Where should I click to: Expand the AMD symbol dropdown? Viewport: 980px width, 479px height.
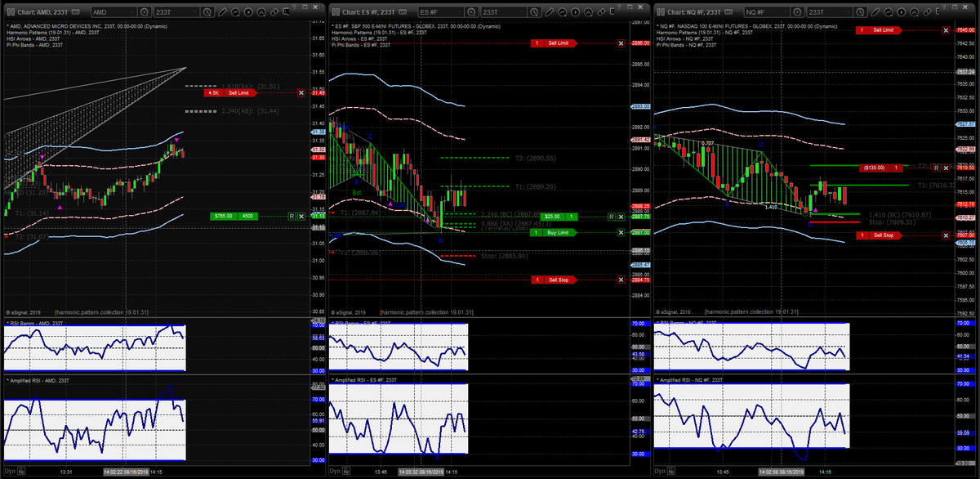coord(132,12)
